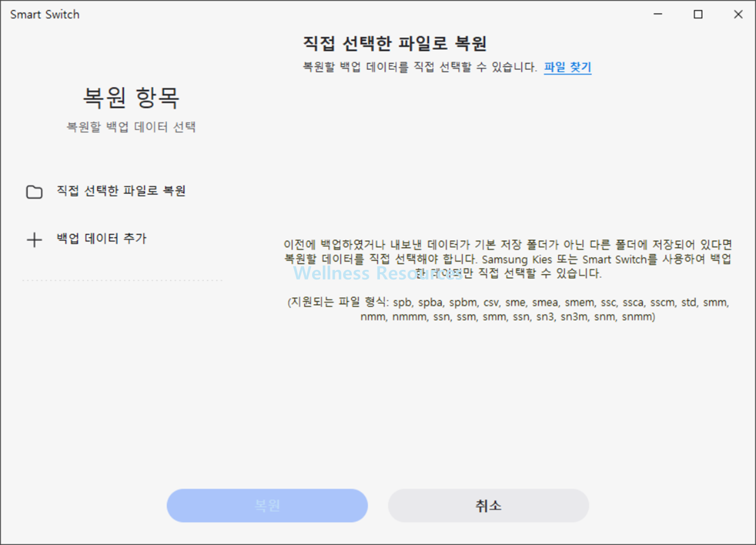
Task: Click the 복원할 백업 데이터 선택 subtitle
Action: coord(131,127)
